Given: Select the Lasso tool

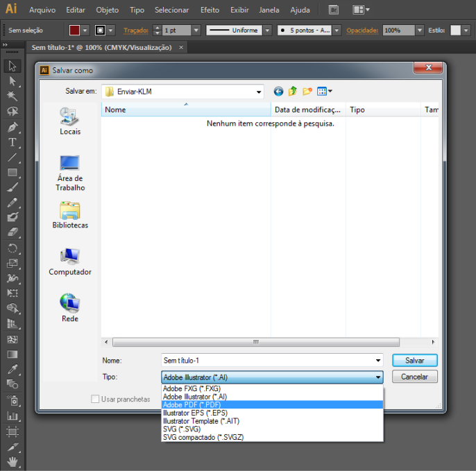Looking at the screenshot, I should 12,112.
